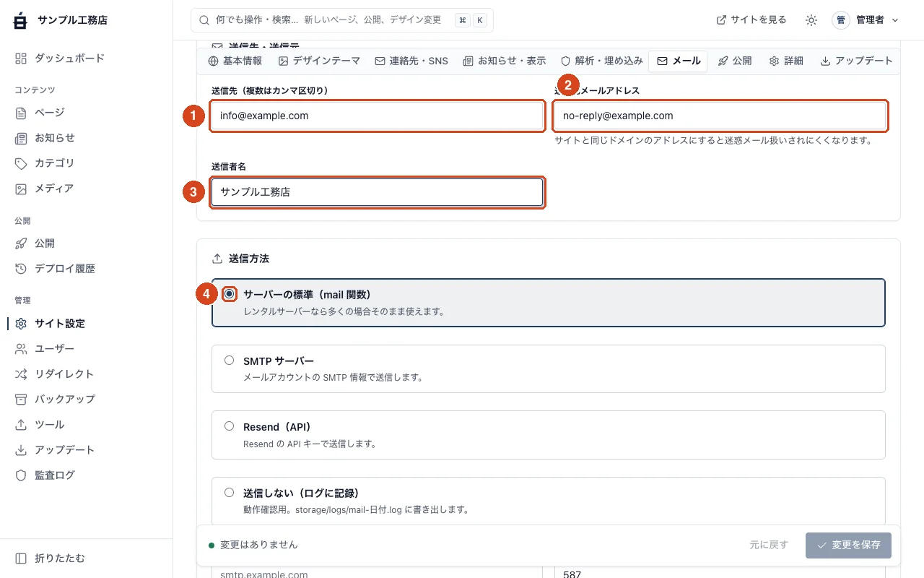The width and height of the screenshot is (924, 578).
Task: Select SMTP サーバー radio option
Action: 229,360
